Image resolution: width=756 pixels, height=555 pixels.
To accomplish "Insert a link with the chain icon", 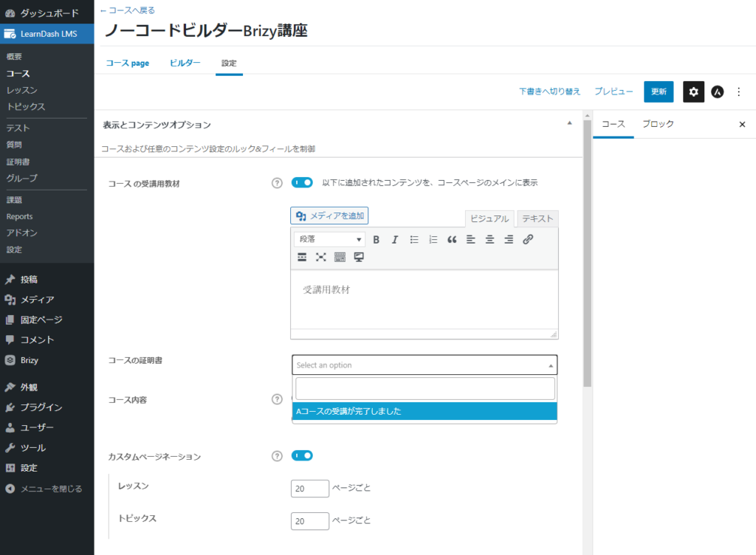I will (528, 239).
